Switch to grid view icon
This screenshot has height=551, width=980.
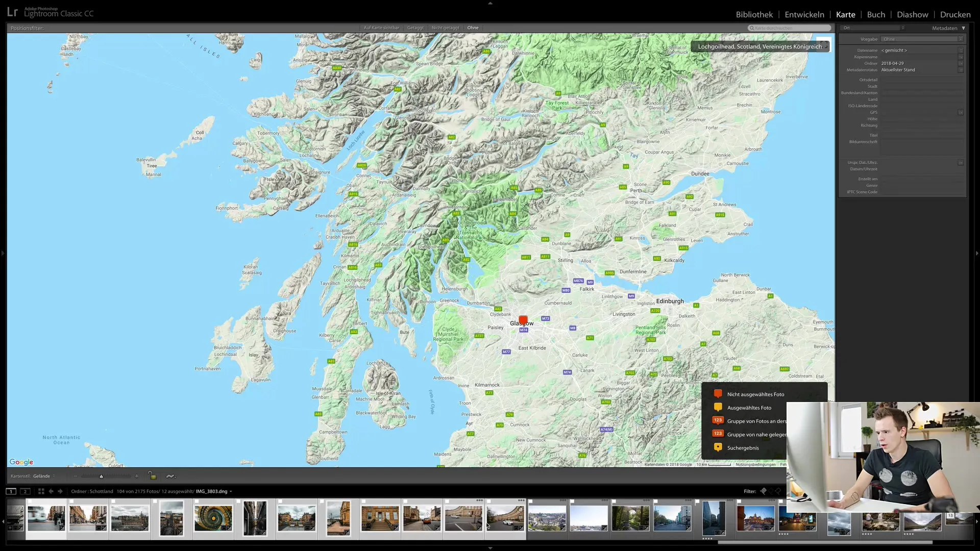[41, 491]
